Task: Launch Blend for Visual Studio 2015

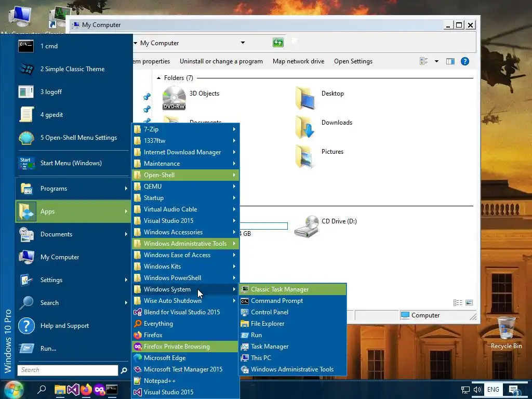Action: [x=185, y=312]
